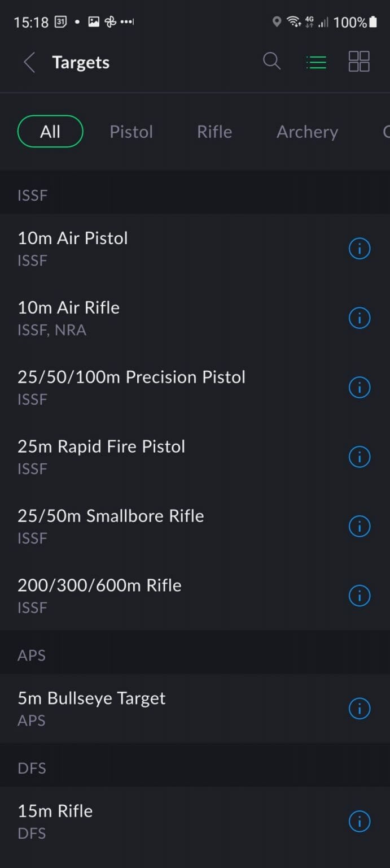Tap the Wi-Fi status bar icon
The width and height of the screenshot is (390, 868).
(x=294, y=21)
